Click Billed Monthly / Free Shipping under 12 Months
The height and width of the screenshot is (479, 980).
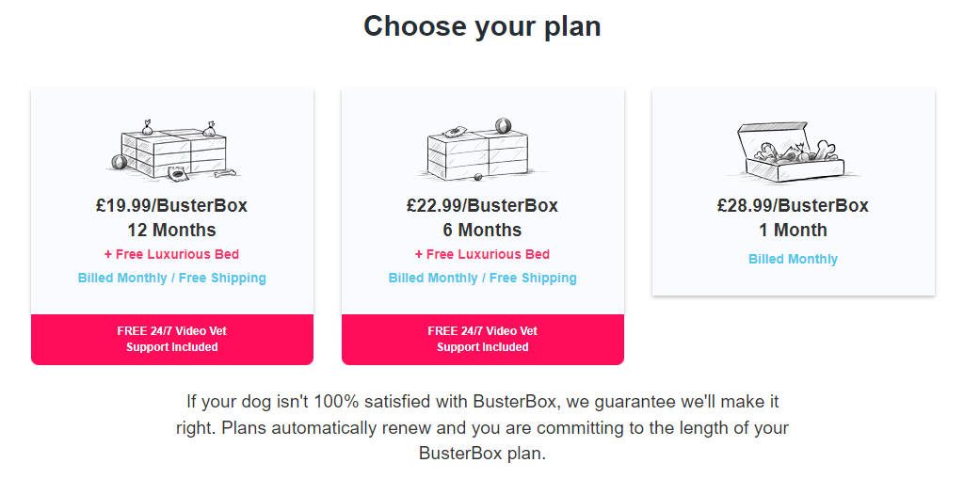(171, 278)
